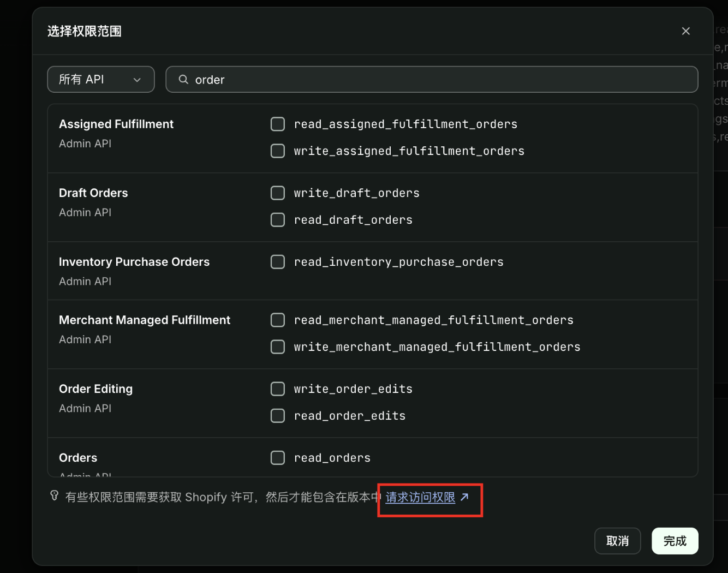Enable the write_draft_orders scope
The image size is (728, 573).
coord(278,193)
